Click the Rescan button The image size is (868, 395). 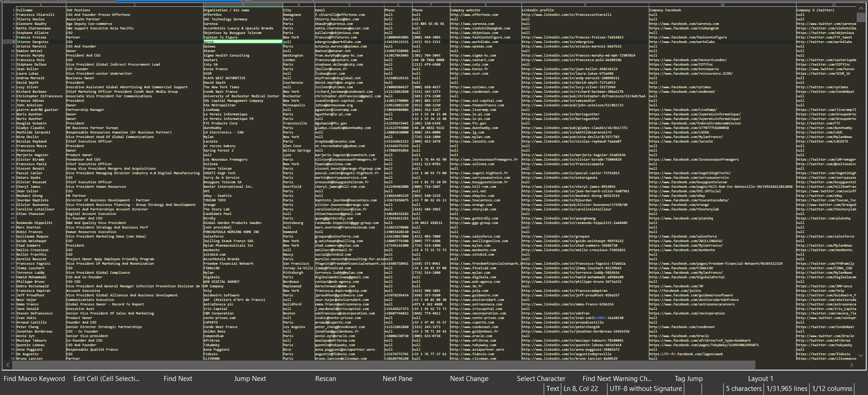pyautogui.click(x=325, y=379)
